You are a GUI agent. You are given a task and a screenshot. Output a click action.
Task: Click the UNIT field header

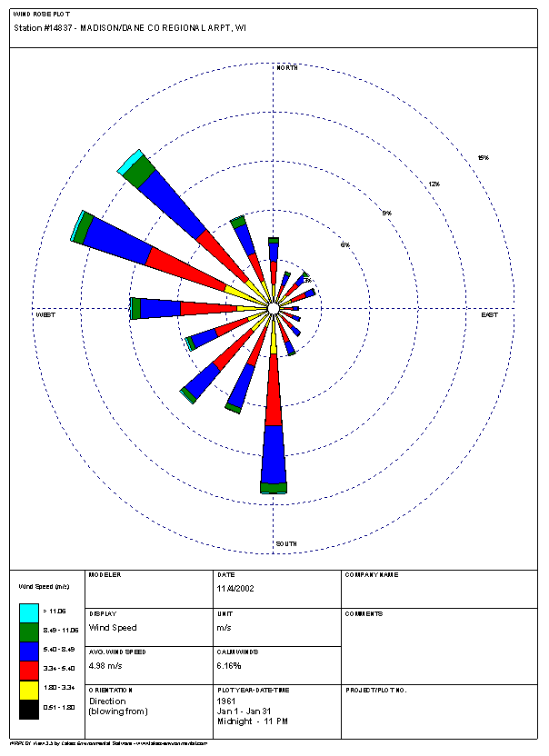(225, 613)
